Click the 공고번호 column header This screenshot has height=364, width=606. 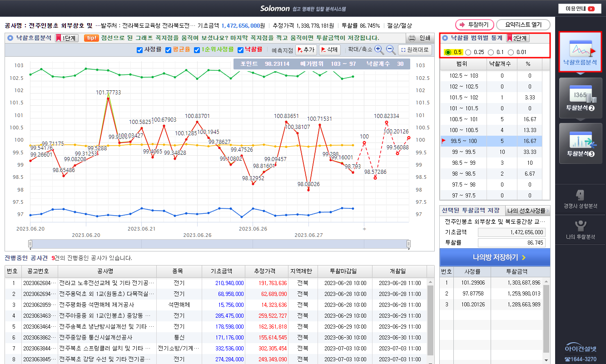click(39, 271)
